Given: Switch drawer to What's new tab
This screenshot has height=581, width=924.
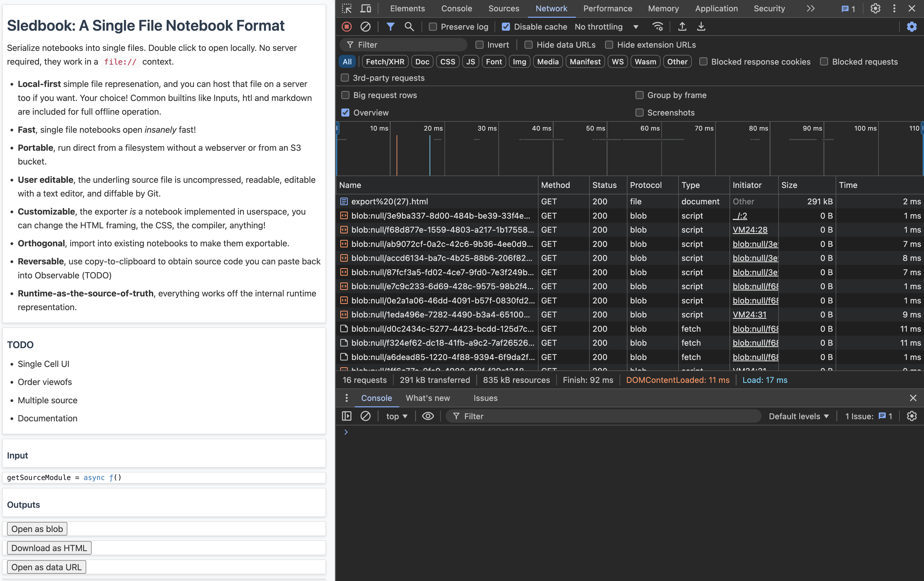Looking at the screenshot, I should (428, 398).
